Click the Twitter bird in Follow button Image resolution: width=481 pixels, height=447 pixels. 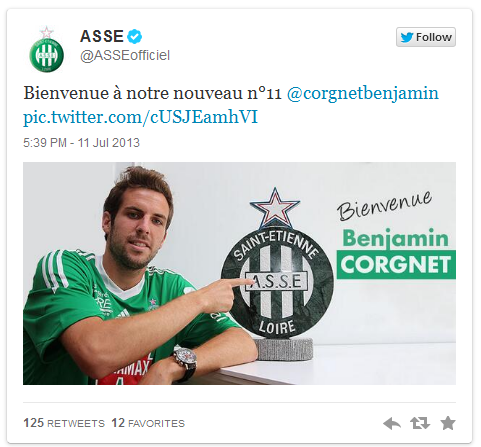(407, 37)
